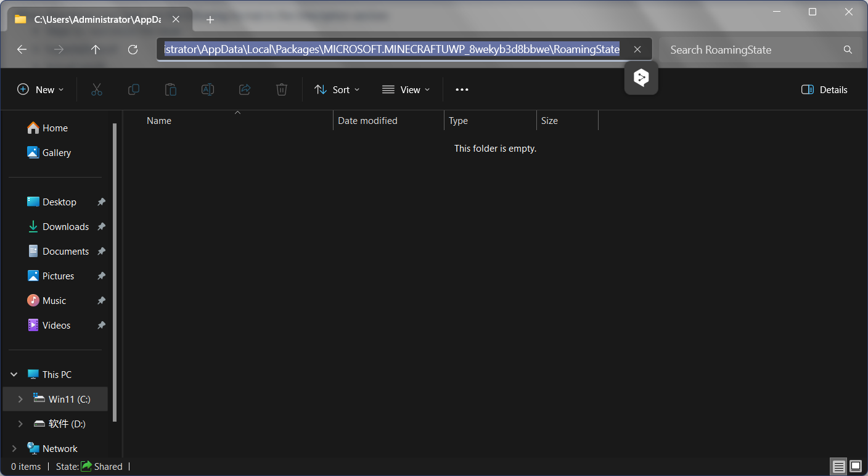868x476 pixels.
Task: Open the Sort dropdown menu
Action: pyautogui.click(x=337, y=89)
